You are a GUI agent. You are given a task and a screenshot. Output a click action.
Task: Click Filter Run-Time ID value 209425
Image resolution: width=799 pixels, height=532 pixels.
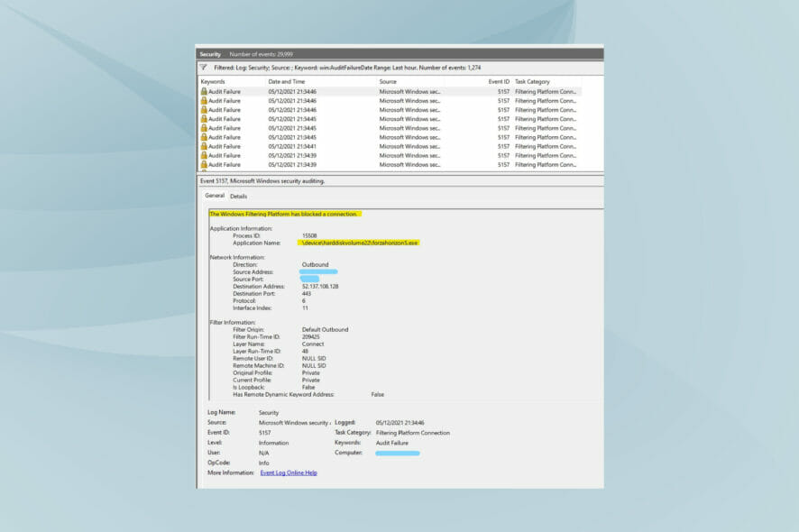pyautogui.click(x=311, y=337)
